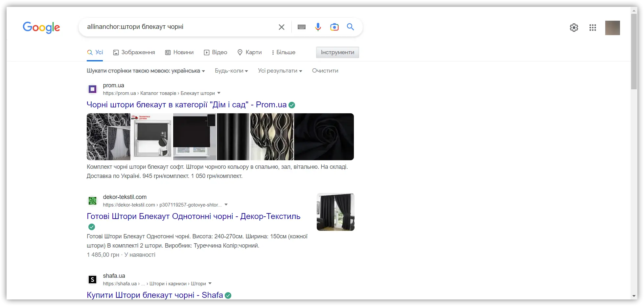The height and width of the screenshot is (306, 644).
Task: Open the black fabric rose thumbnail
Action: [x=324, y=137]
